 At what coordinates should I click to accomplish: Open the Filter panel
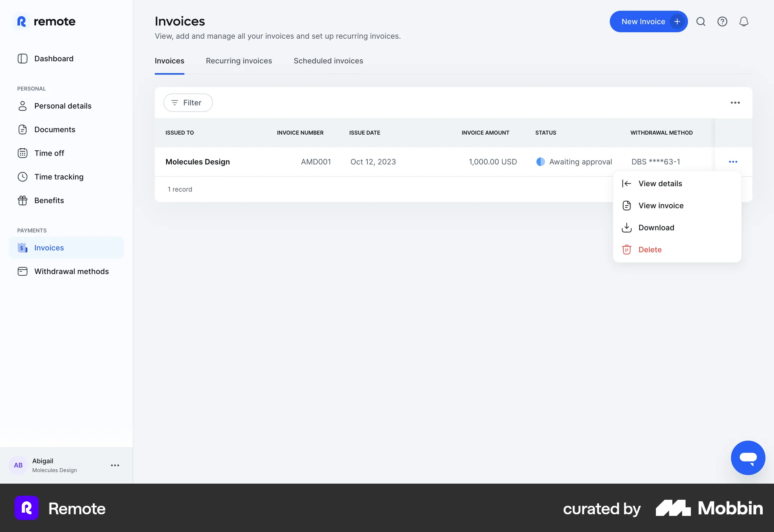point(188,102)
